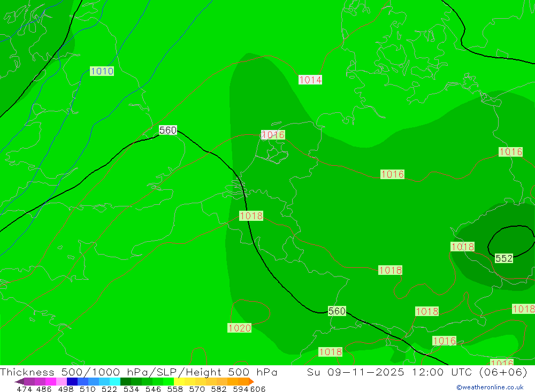This screenshot has width=535, height=392.
Task: Click the 546 legend value
Action: 153,389
